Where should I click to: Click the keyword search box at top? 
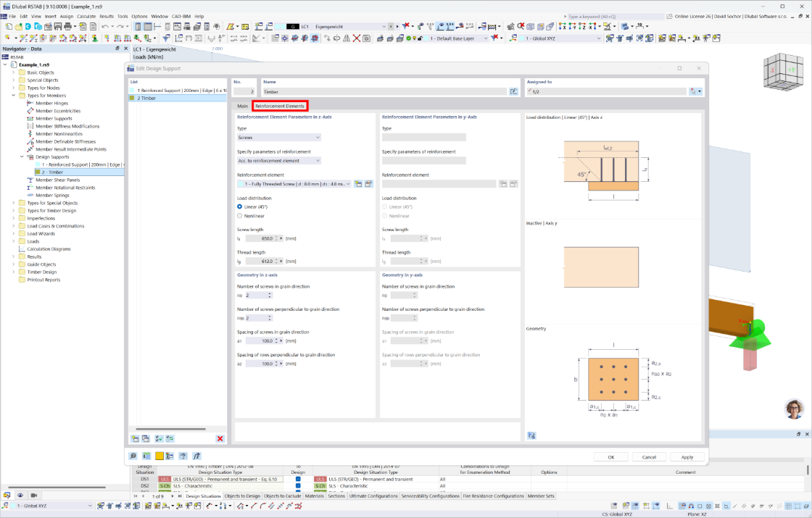(616, 17)
